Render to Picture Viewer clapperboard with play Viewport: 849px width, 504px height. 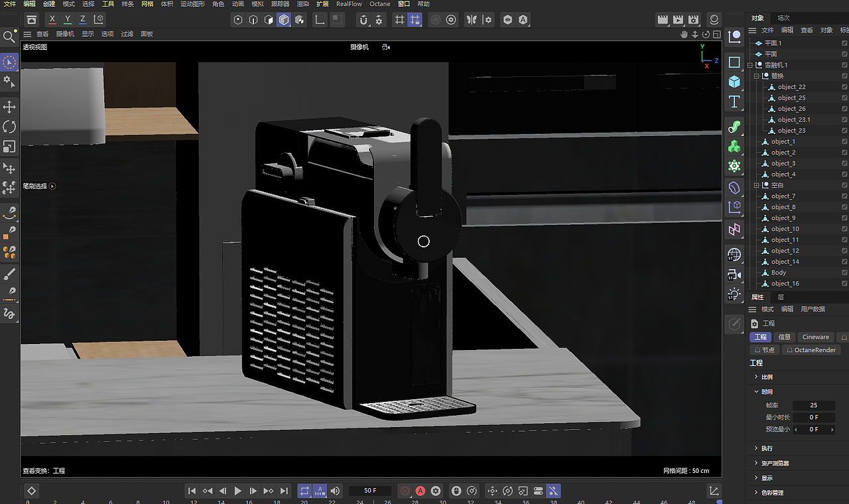point(678,20)
